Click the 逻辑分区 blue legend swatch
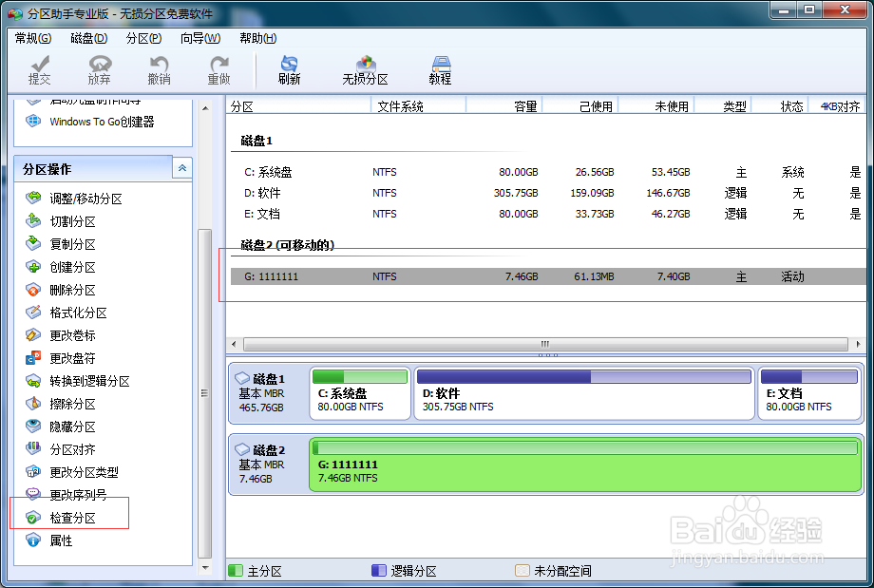 tap(378, 571)
